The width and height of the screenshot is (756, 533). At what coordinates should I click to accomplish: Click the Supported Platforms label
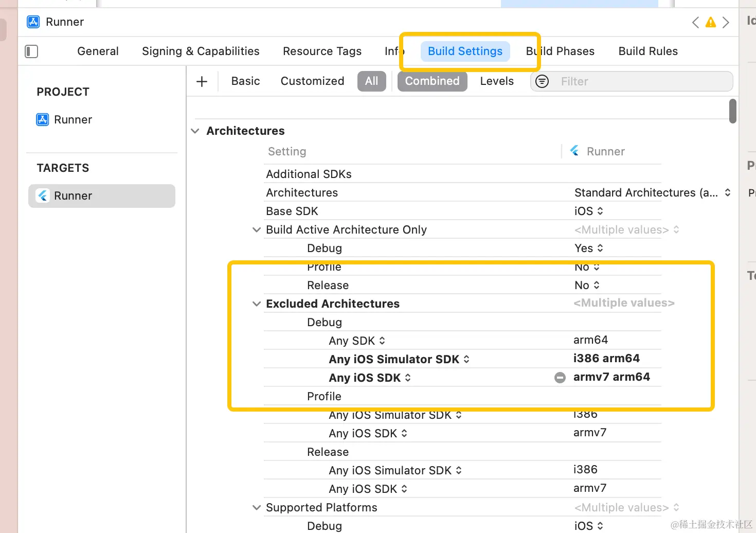321,507
